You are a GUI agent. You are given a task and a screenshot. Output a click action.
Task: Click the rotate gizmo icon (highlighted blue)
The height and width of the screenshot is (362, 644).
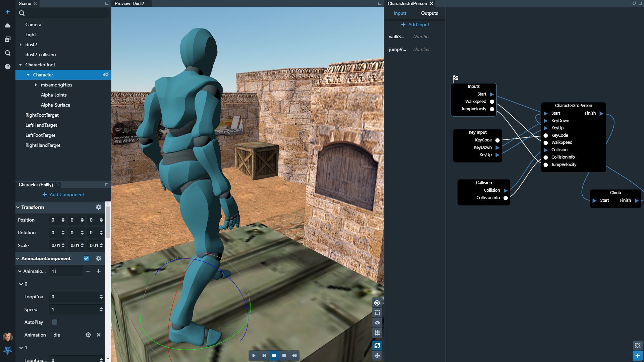[377, 345]
